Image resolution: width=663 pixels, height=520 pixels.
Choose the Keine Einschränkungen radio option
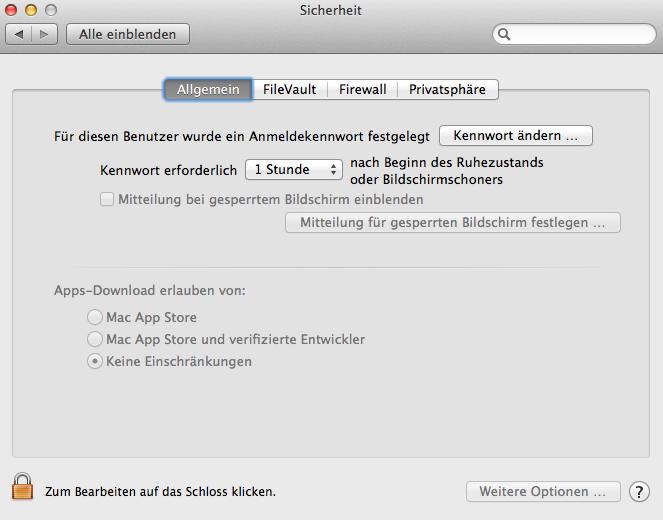(95, 361)
